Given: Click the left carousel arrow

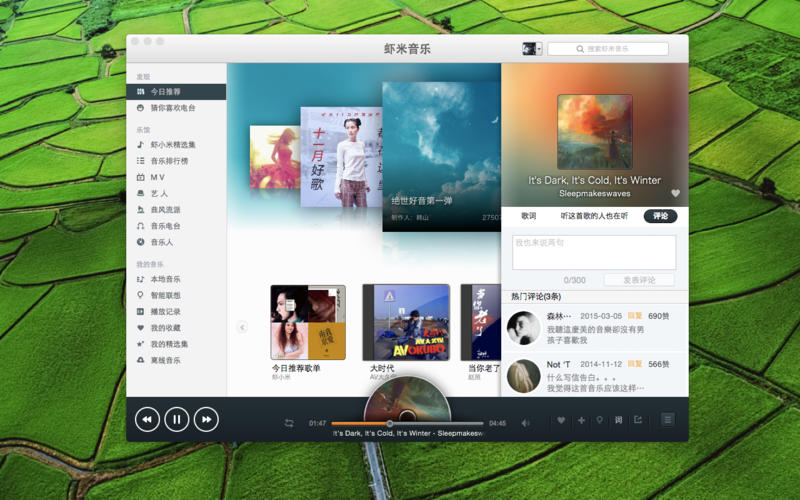Looking at the screenshot, I should tap(242, 327).
